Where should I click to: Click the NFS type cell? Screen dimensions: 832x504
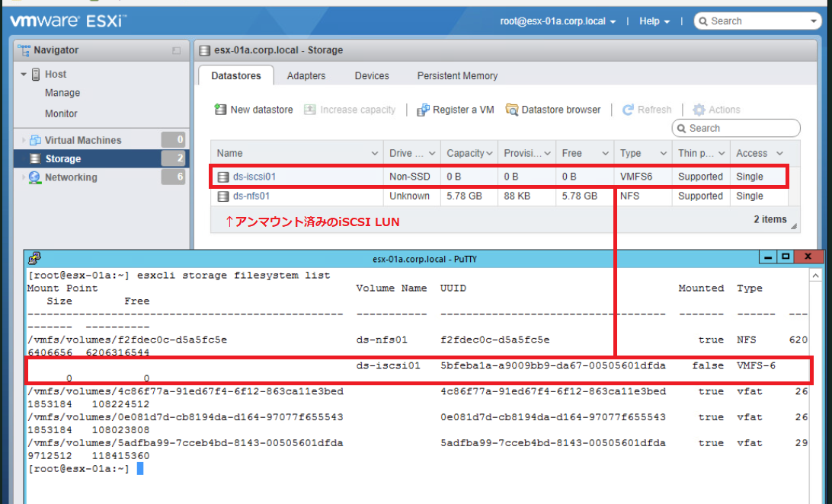(630, 196)
